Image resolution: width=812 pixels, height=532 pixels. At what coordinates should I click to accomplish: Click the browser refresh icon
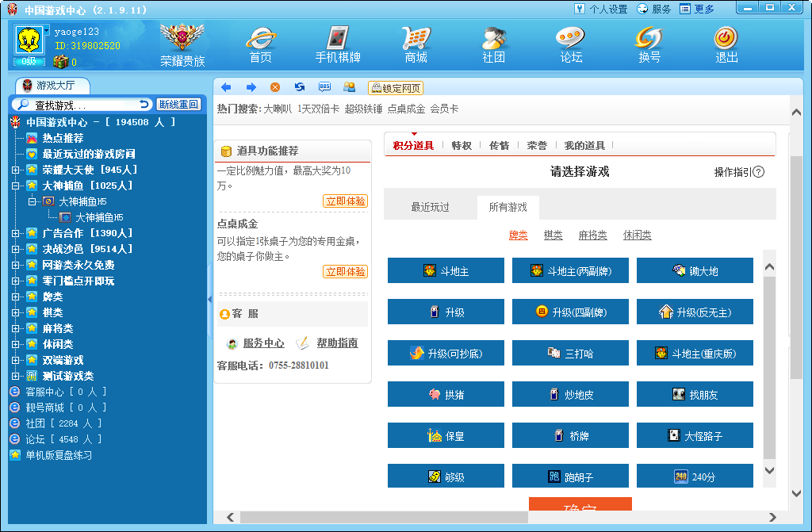tap(299, 87)
